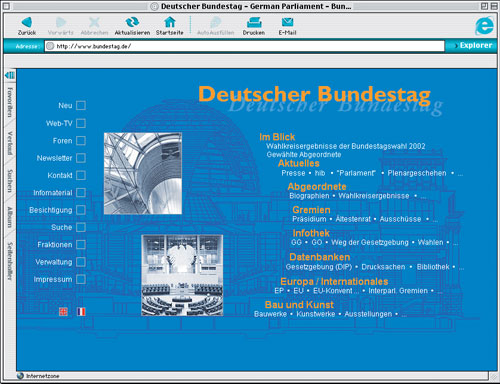Click the plenary chamber photo thumbnail
500x384 pixels.
coord(182,275)
